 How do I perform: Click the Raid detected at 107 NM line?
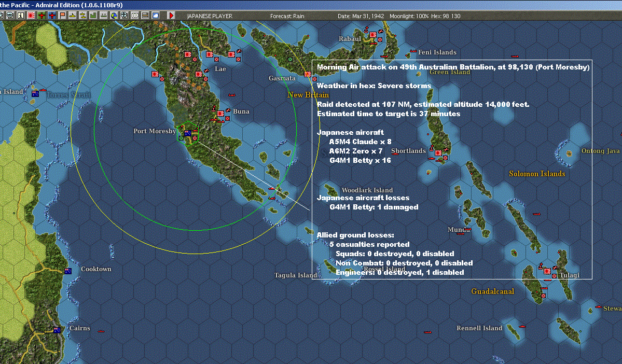(x=423, y=104)
